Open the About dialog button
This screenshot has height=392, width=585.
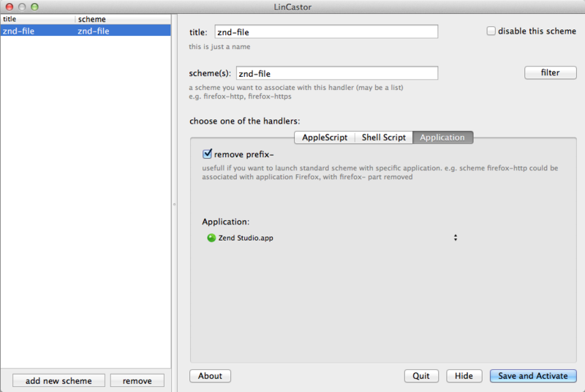coord(210,376)
